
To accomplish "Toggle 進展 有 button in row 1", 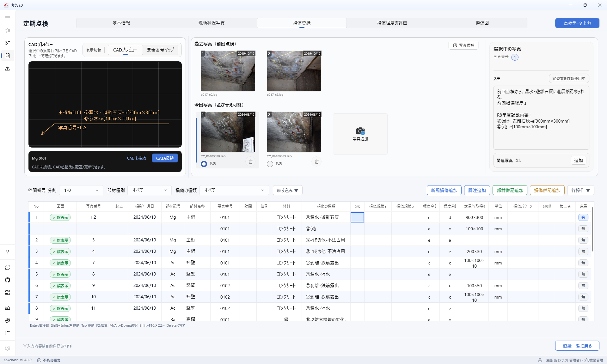I will click(x=583, y=217).
